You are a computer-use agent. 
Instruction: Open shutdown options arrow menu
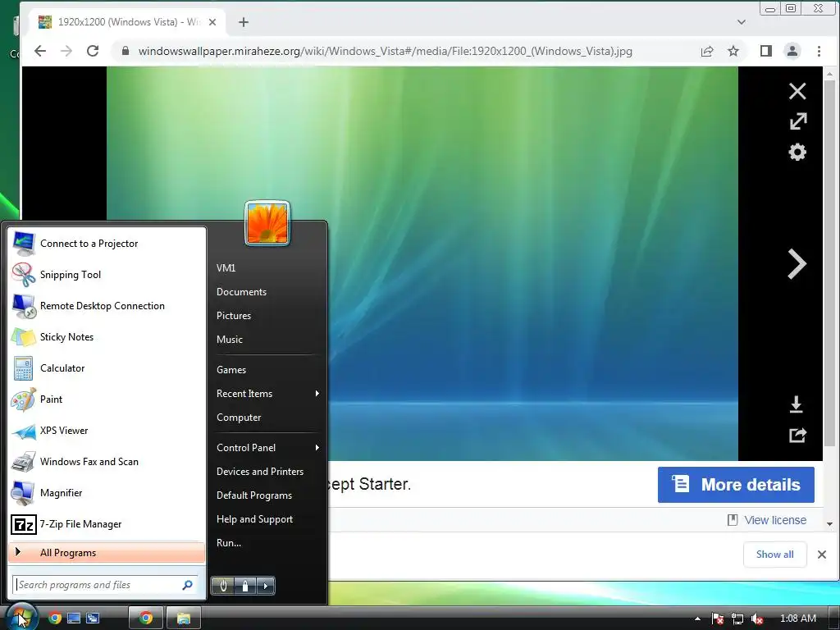266,586
